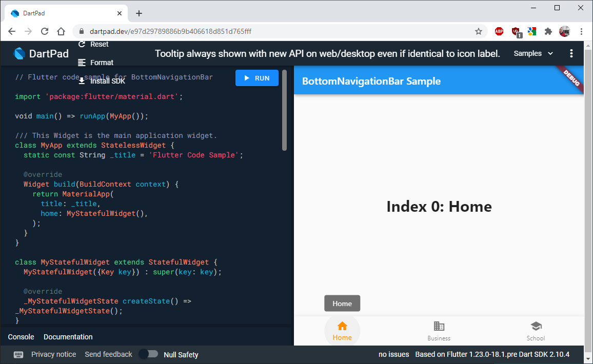This screenshot has width=593, height=364.
Task: Select the Business icon in bottom navigation
Action: [x=439, y=325]
